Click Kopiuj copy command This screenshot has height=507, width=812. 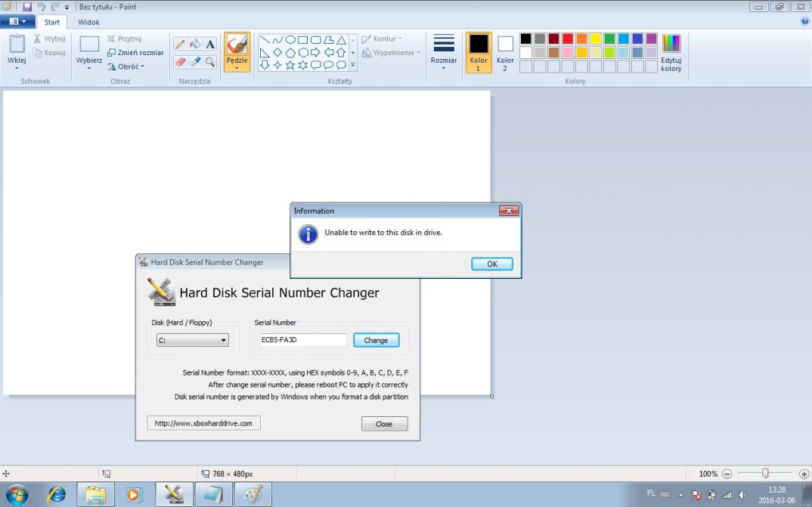click(x=49, y=53)
